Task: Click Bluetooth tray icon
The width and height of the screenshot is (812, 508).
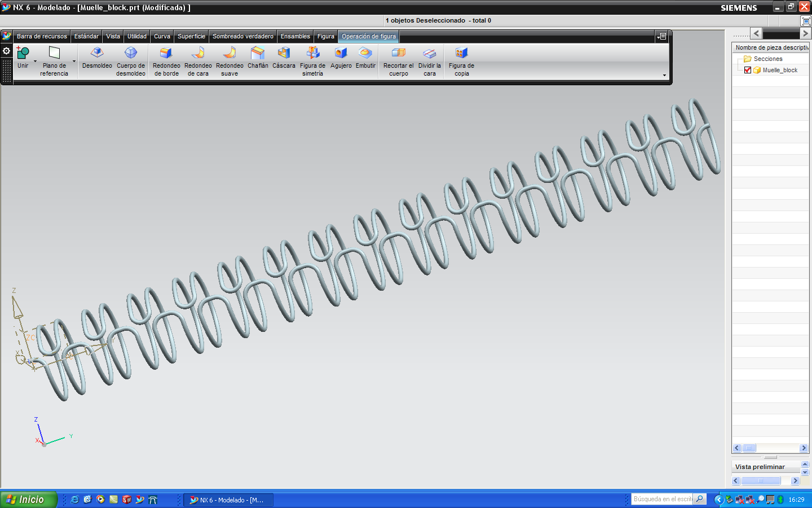Action: pos(781,500)
